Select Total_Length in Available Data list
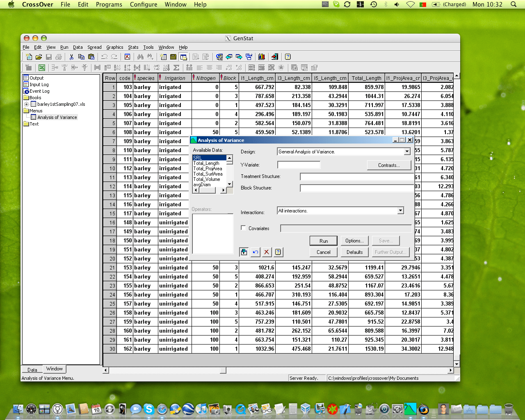 pos(206,163)
